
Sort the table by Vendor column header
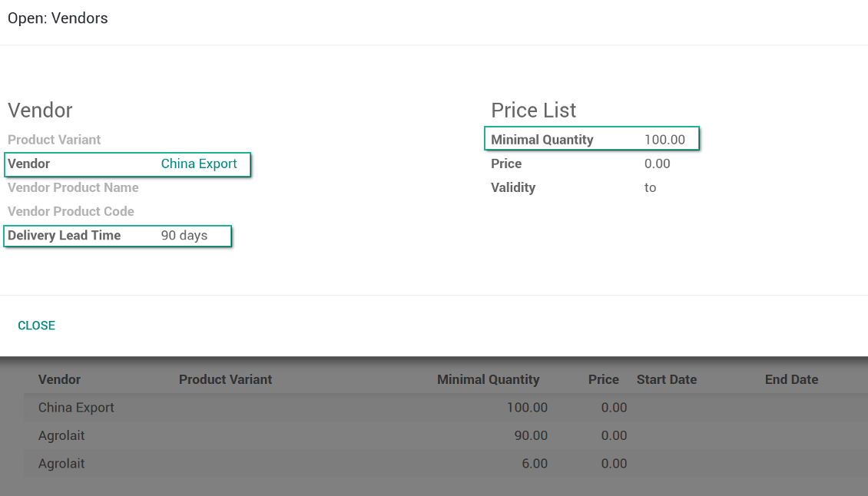pos(59,379)
